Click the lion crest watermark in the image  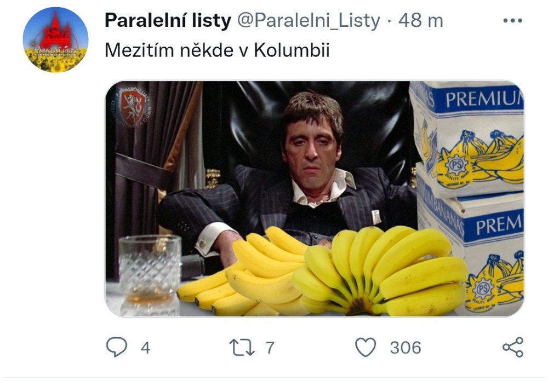tap(132, 106)
